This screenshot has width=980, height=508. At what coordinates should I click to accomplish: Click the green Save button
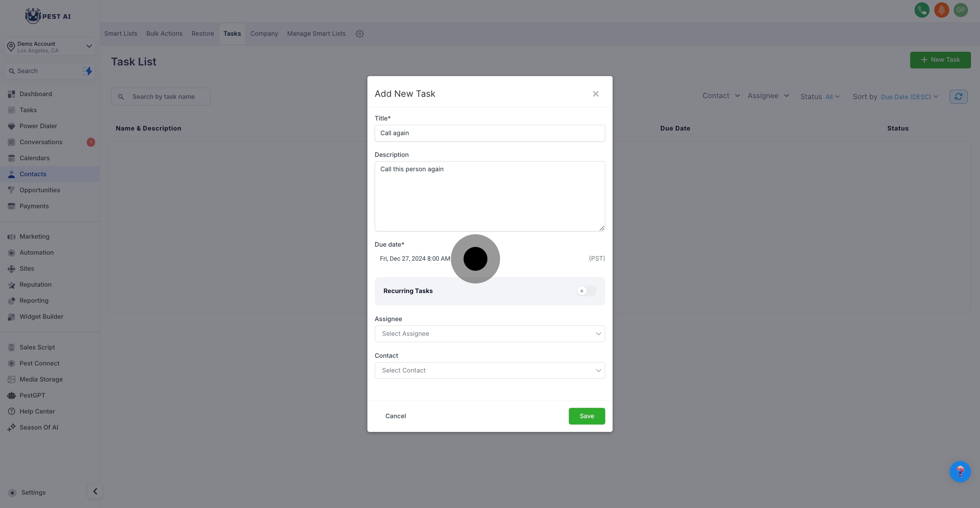[x=586, y=416]
